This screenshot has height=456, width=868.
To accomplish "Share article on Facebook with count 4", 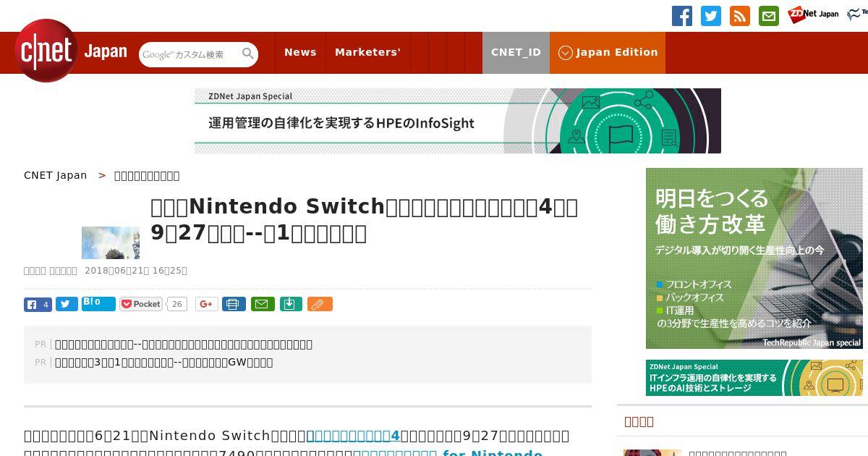I will tap(38, 304).
